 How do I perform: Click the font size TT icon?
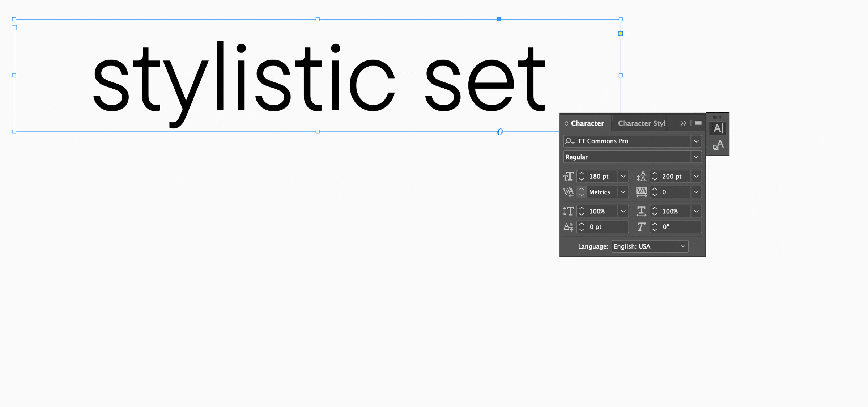click(569, 176)
